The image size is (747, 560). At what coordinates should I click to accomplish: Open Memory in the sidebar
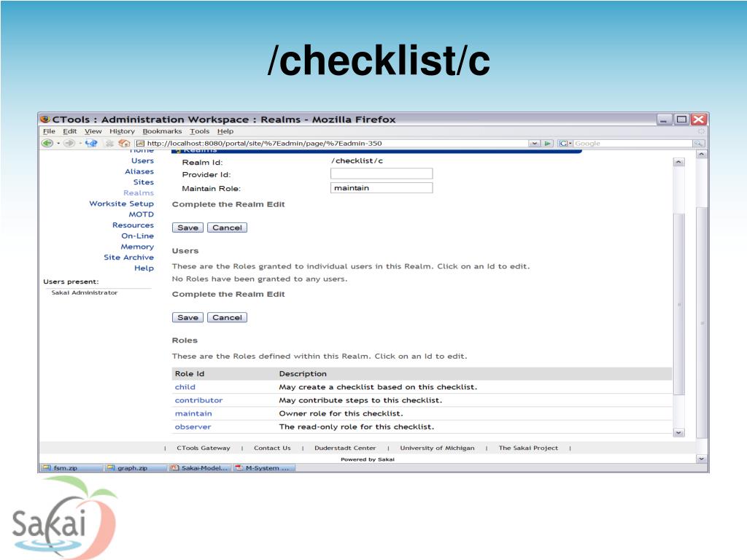tap(137, 246)
